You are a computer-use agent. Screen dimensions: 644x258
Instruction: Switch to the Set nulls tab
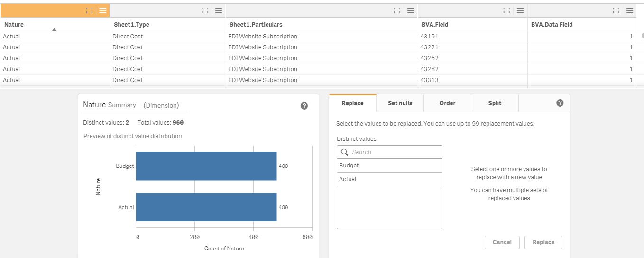(400, 103)
